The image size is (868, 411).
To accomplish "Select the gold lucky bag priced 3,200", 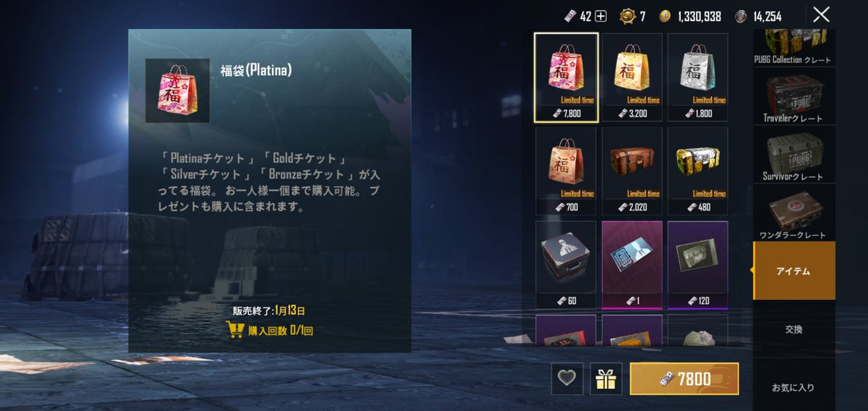I will click(632, 77).
